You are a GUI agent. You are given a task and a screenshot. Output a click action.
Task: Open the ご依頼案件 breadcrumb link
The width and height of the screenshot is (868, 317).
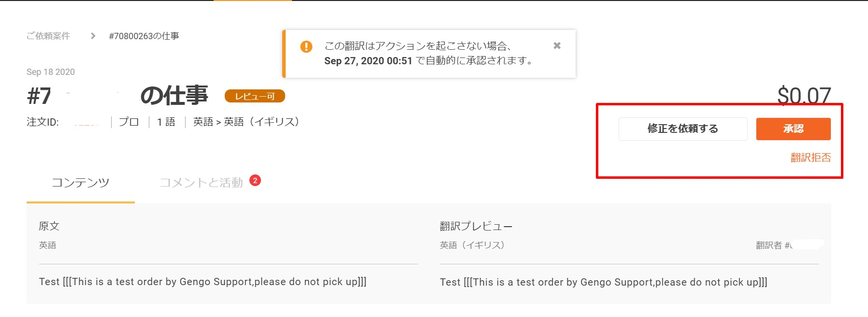[48, 36]
